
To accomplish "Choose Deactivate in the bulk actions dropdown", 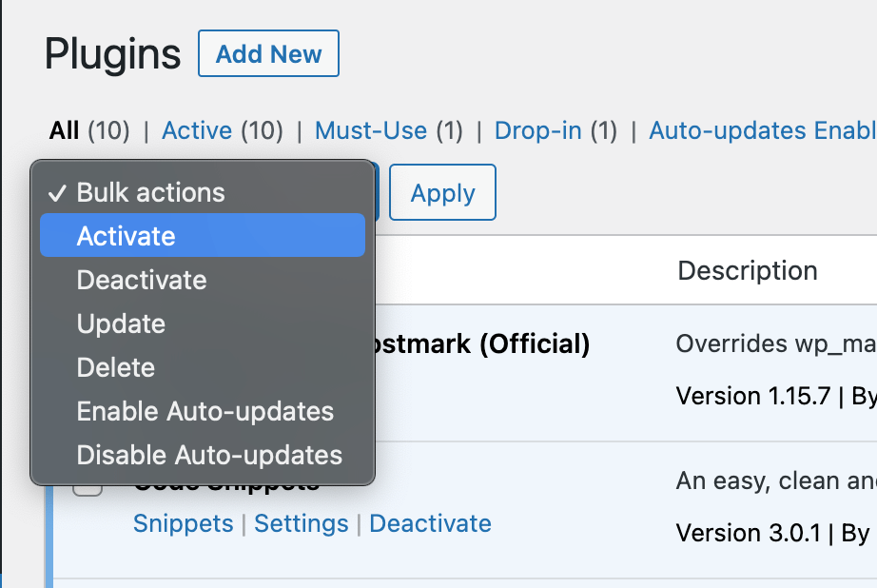I will coord(203,280).
